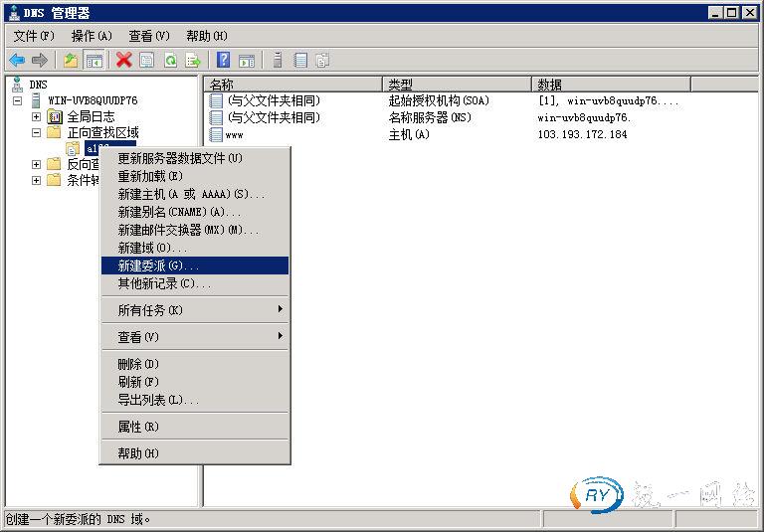The height and width of the screenshot is (532, 764).
Task: Select 新建邮件交换器(MX)(M)...
Action: pos(195,230)
